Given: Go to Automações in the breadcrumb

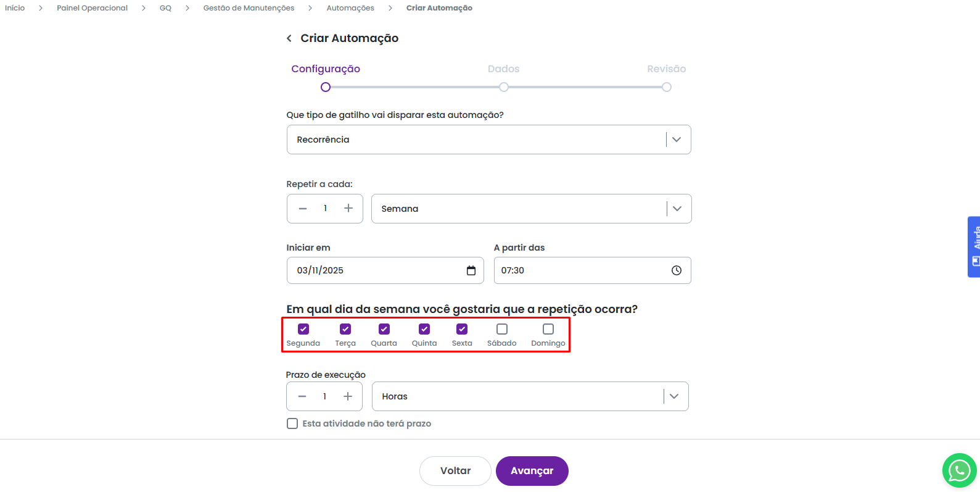Looking at the screenshot, I should 350,8.
